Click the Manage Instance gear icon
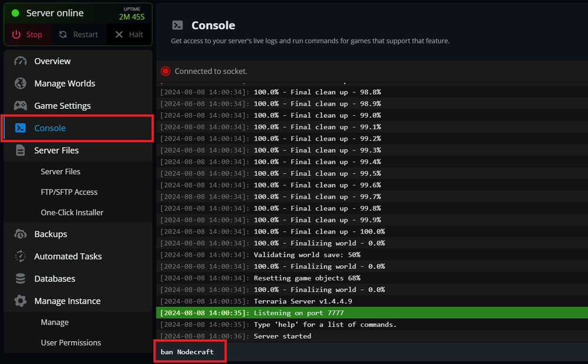588x364 pixels. click(x=20, y=300)
